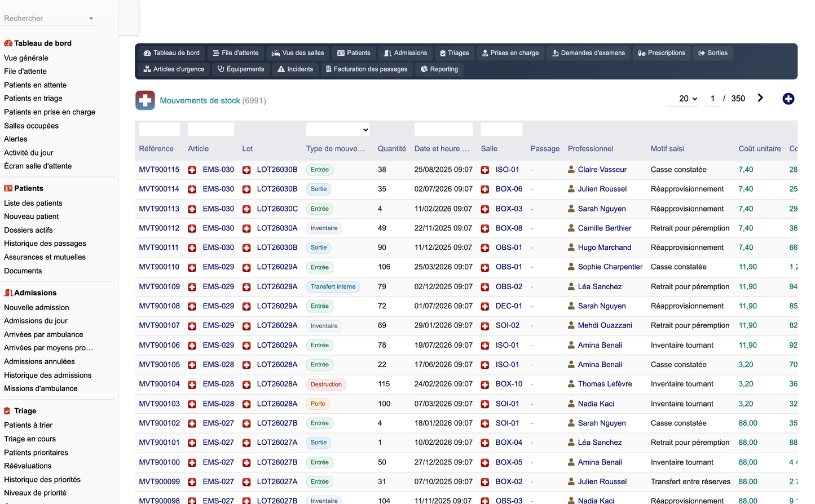Click motif Transfert entre réserves in row MVT900099
Screen dimensions: 815x504
pos(690,481)
